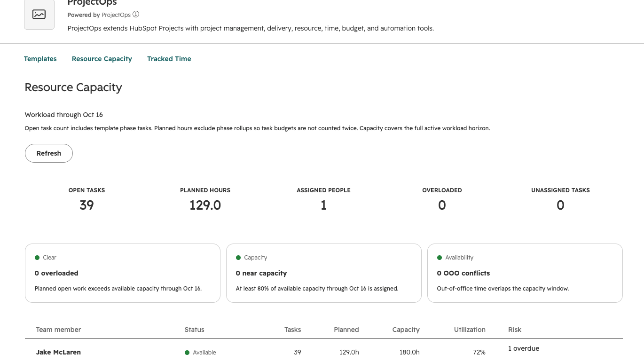
Task: Click Jake McLaren's Available status
Action: pos(200,353)
